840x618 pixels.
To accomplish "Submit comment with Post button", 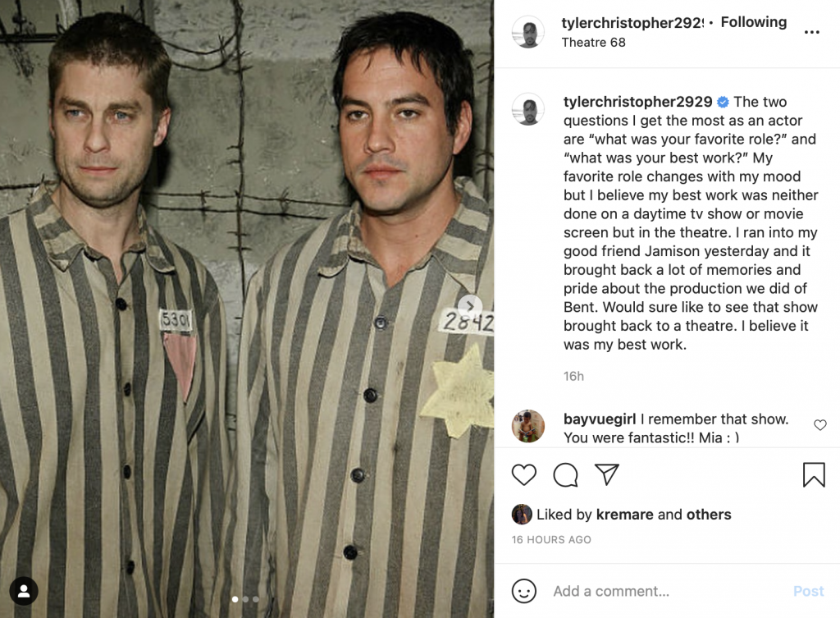I will [x=808, y=591].
